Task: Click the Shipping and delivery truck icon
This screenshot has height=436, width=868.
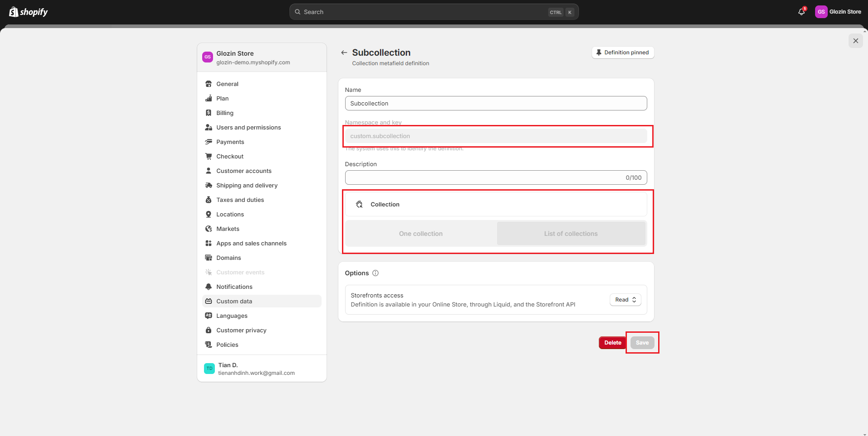Action: [x=209, y=185]
